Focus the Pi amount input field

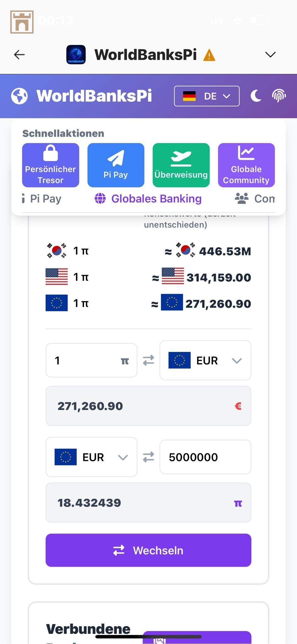(85, 360)
